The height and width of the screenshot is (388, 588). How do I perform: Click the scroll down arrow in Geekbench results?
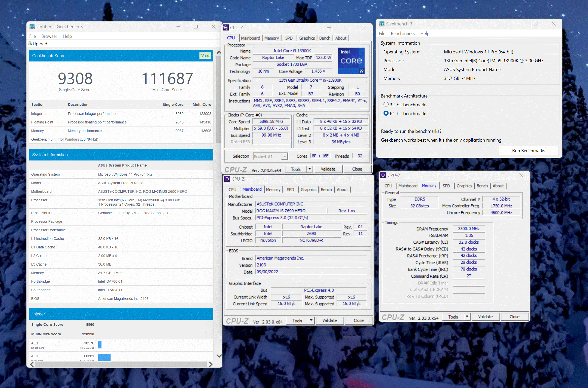click(x=219, y=356)
